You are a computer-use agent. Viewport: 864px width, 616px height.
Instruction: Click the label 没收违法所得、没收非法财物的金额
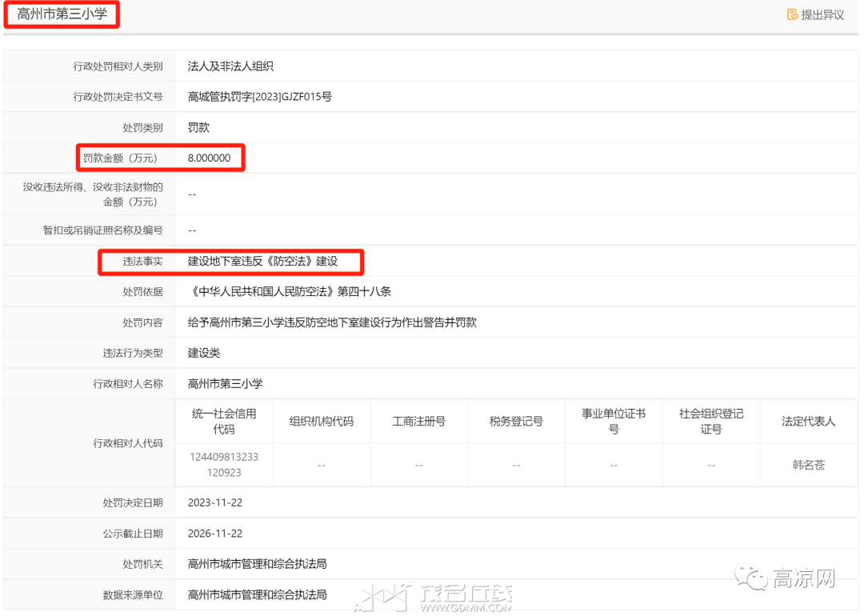click(x=93, y=194)
